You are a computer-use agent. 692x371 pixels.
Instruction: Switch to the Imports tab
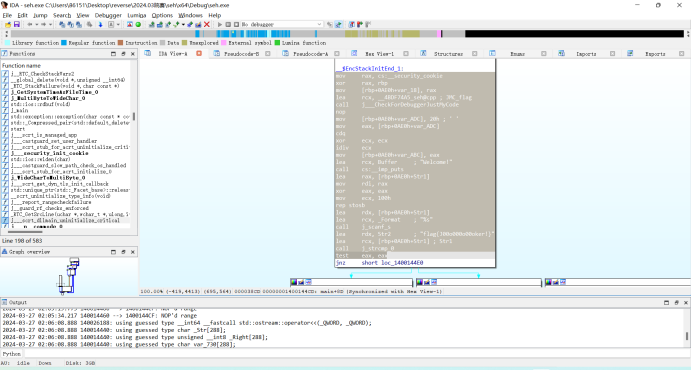click(586, 54)
